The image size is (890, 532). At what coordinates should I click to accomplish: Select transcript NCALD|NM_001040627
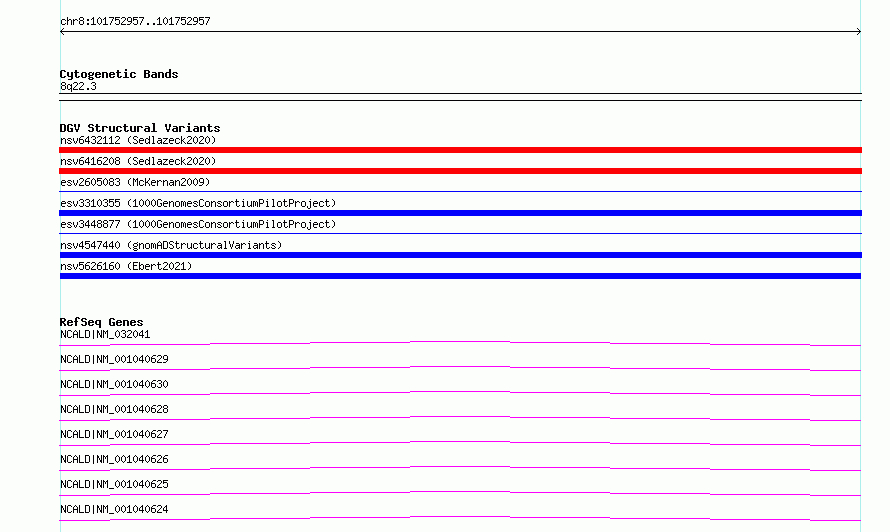[114, 434]
